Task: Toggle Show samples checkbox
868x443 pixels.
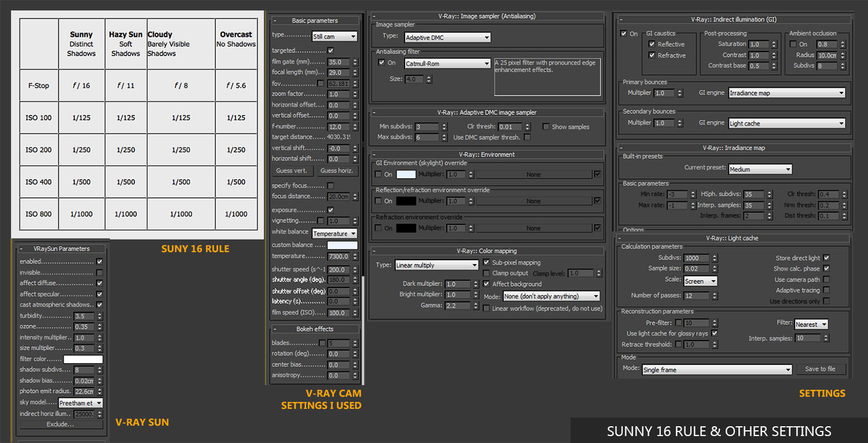Action: click(546, 127)
